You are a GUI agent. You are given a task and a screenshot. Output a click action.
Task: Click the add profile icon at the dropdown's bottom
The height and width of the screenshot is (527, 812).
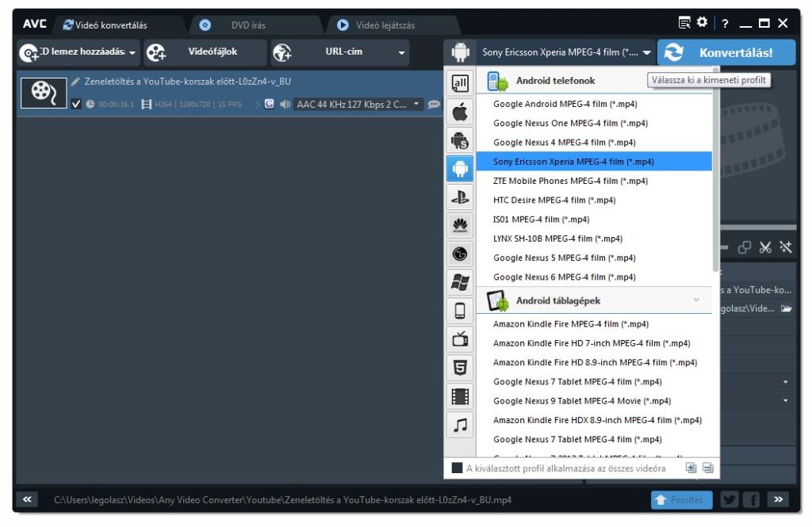pos(691,468)
